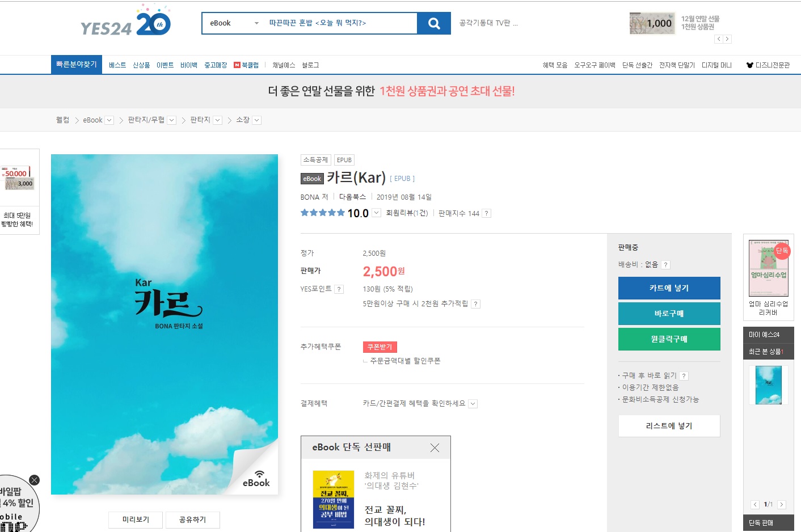This screenshot has height=532, width=801.
Task: Open 회원리뷰(1건) member reviews
Action: coord(407,213)
